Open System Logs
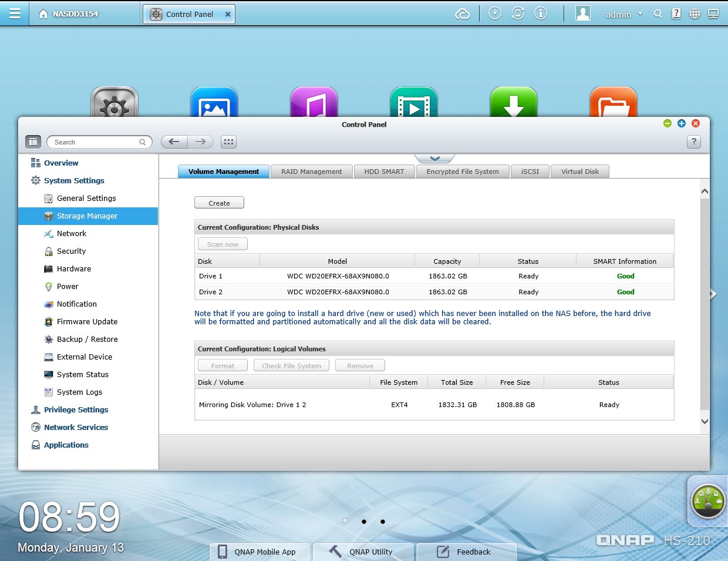 (x=79, y=392)
